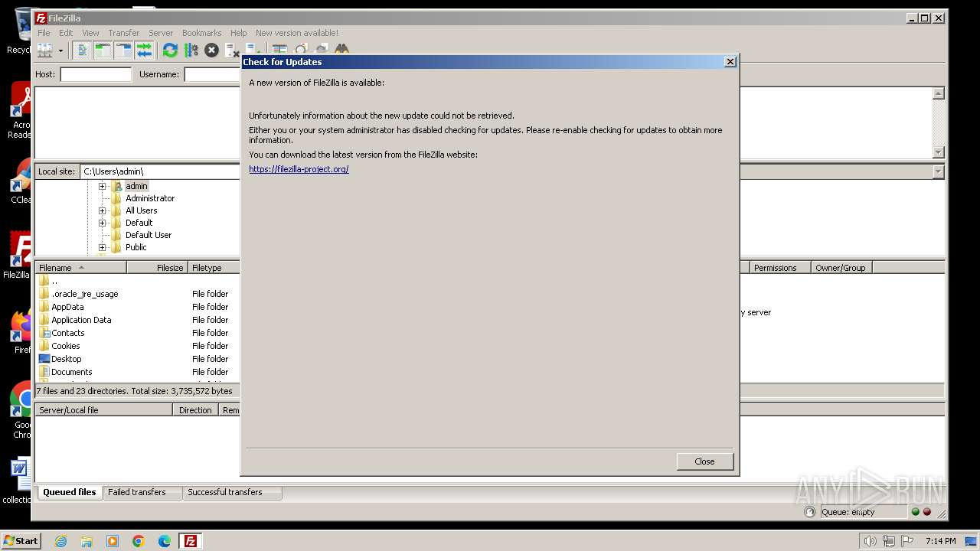Open the File menu
980x551 pixels.
pyautogui.click(x=44, y=33)
